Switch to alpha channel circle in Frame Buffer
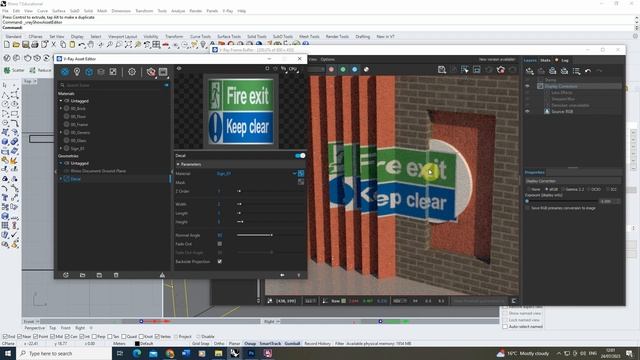The image size is (640, 360). [x=367, y=69]
